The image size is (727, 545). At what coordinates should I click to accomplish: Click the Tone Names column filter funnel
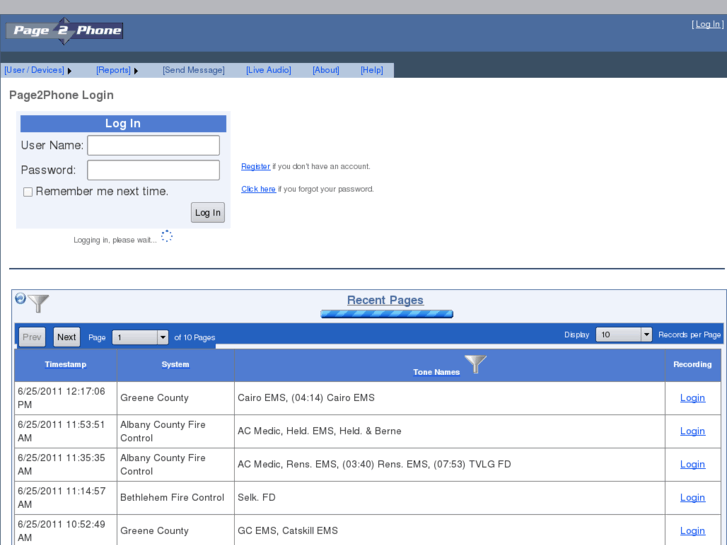coord(475,364)
